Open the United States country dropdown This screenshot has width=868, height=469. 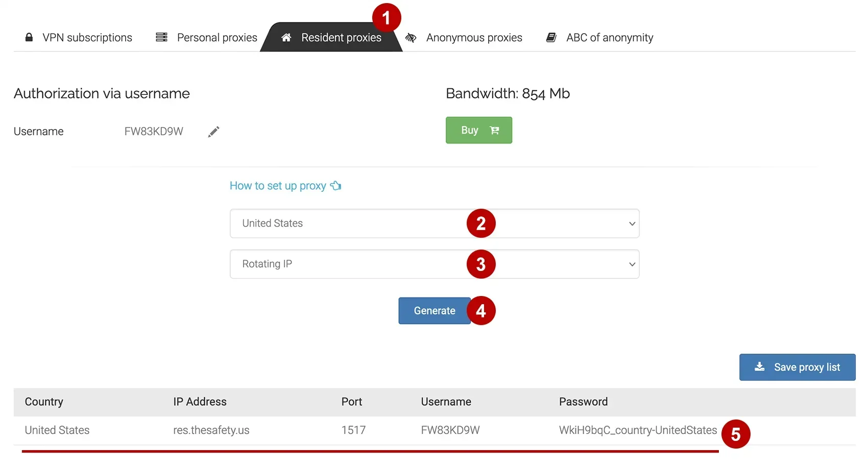coord(434,224)
